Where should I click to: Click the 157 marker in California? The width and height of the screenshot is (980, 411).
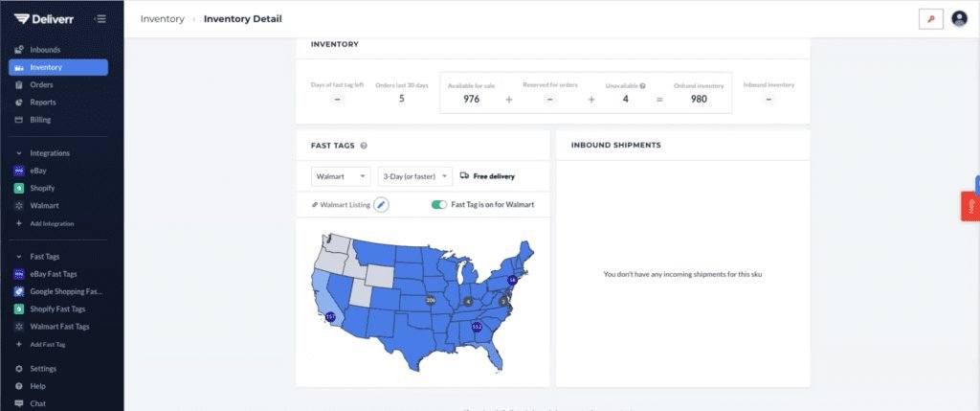[x=330, y=317]
